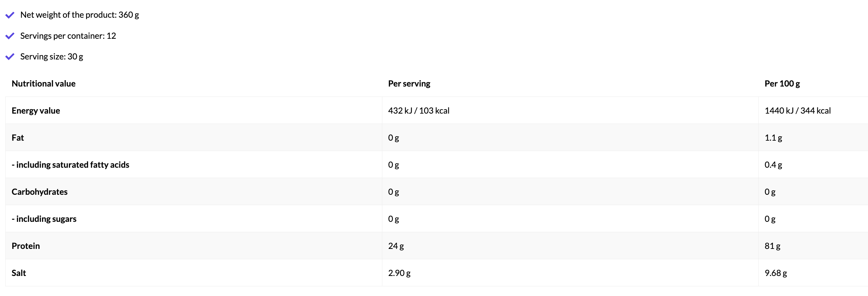
Task: Click the 24 g protein per serving value
Action: pyautogui.click(x=396, y=246)
